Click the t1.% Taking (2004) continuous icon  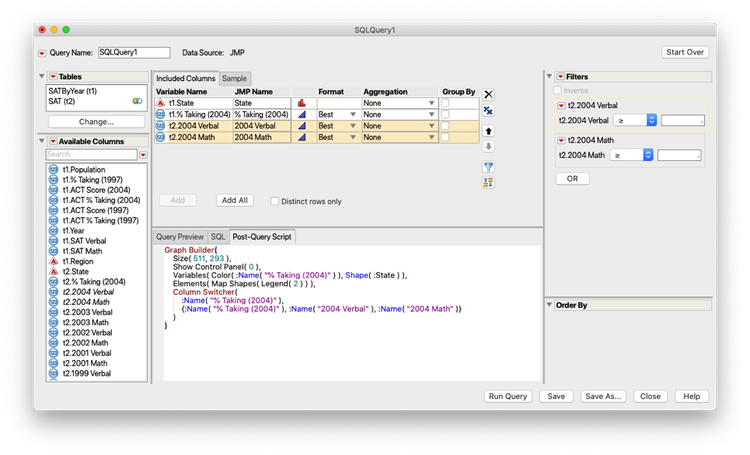pos(302,115)
